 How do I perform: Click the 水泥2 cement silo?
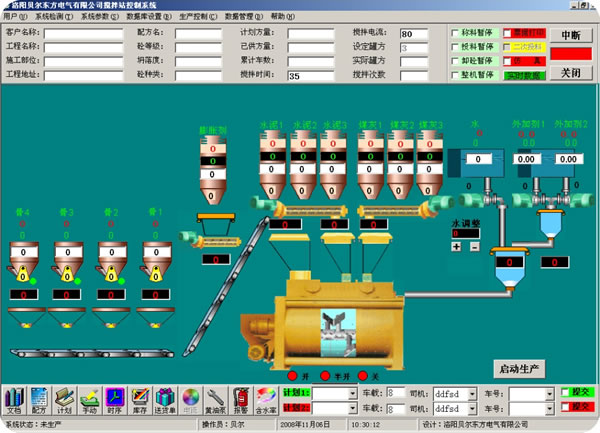point(303,164)
